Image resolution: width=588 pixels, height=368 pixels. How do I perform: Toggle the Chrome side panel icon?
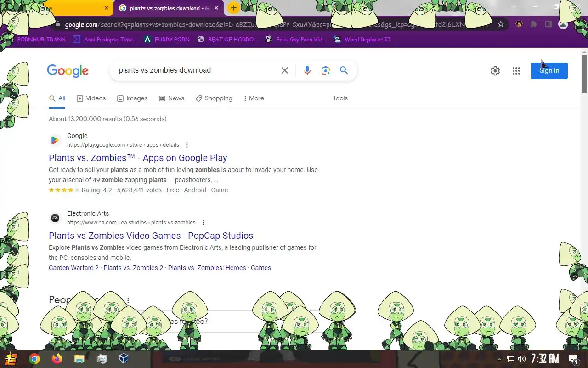(x=548, y=24)
